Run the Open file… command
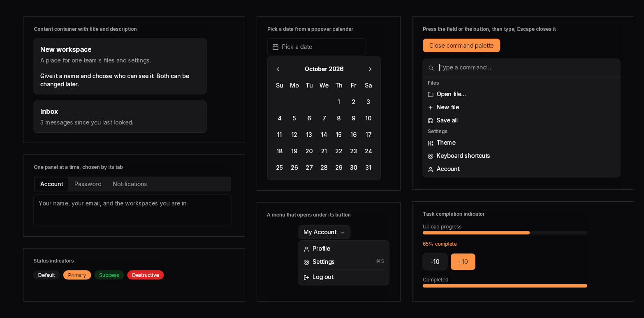 [x=521, y=94]
